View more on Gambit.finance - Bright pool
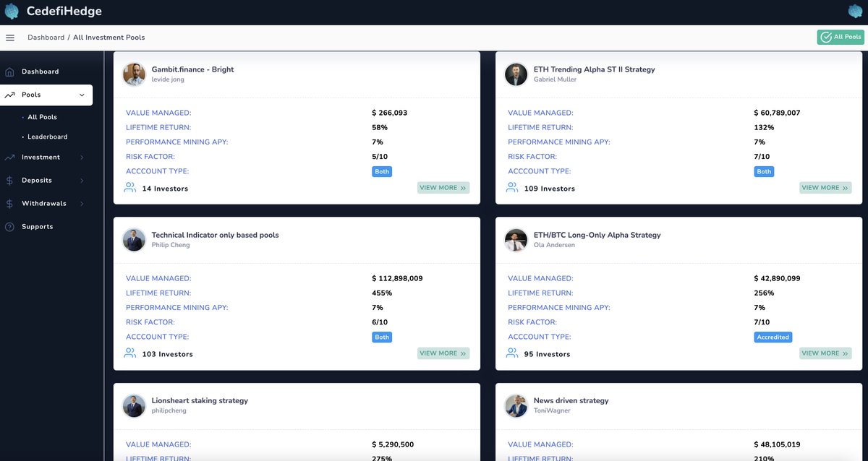This screenshot has height=461, width=868. [x=443, y=188]
